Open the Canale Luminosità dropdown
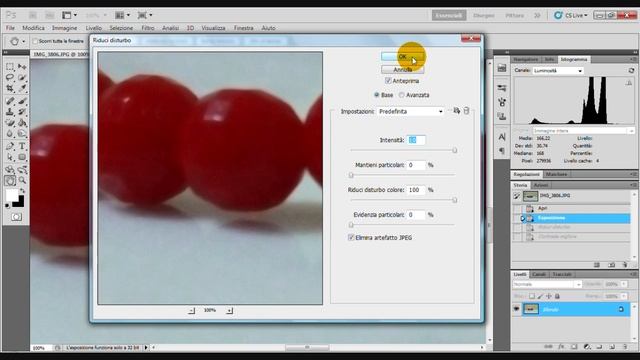Screen dimensions: 640x360 [558, 71]
